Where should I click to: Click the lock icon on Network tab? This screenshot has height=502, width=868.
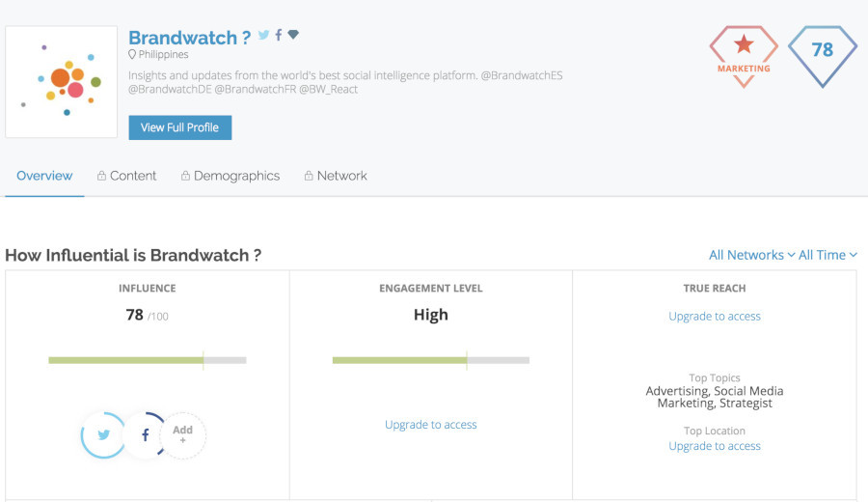309,177
